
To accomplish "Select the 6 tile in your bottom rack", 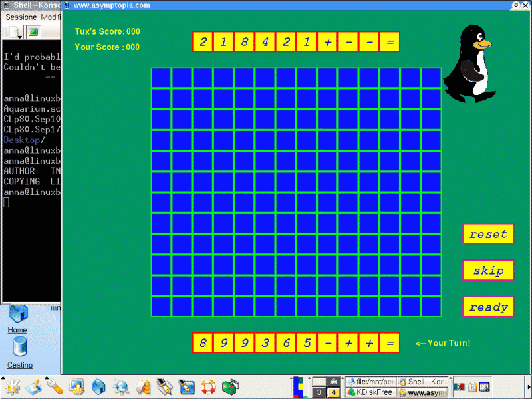I will pos(286,343).
